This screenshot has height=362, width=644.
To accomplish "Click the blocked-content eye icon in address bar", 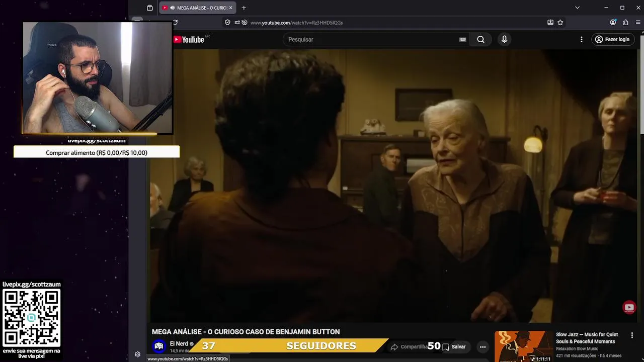I will point(245,22).
